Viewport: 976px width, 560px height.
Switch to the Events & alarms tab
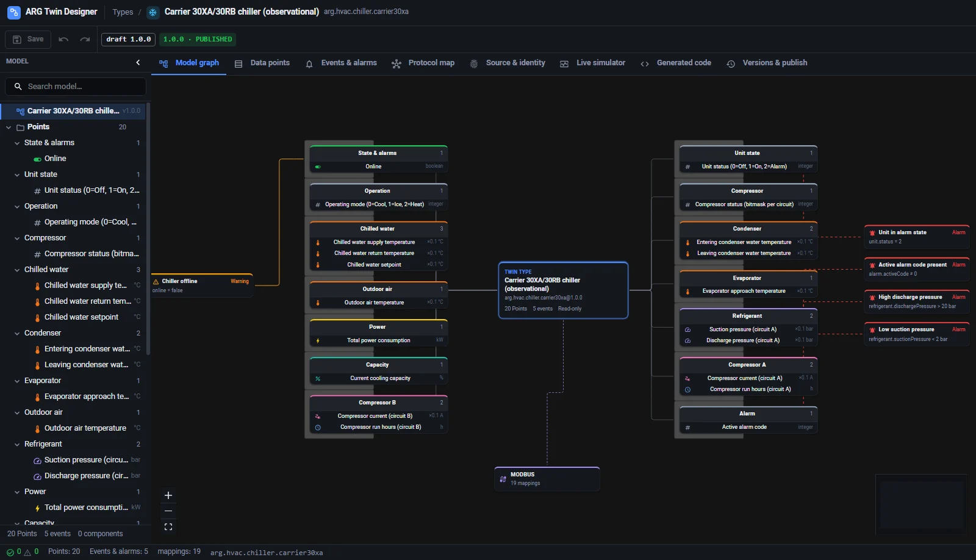point(341,63)
